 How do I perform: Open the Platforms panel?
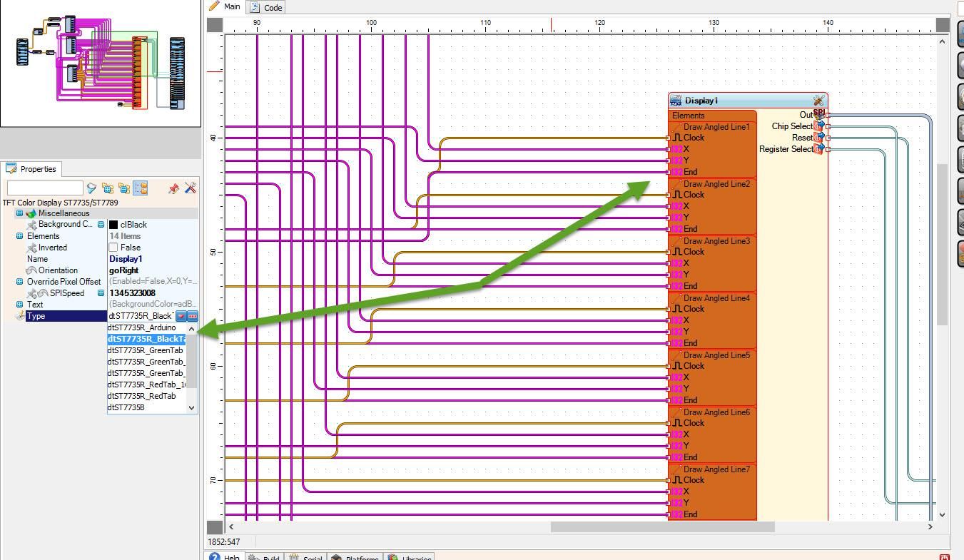click(355, 556)
